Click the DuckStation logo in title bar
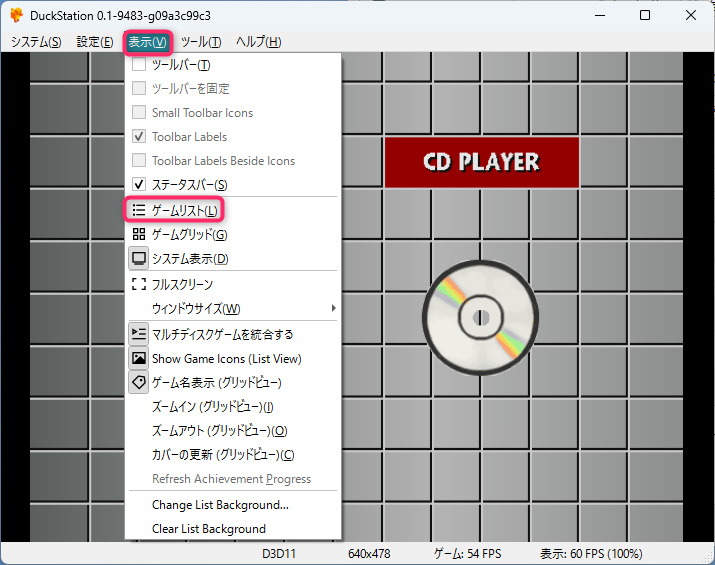715x565 pixels. (x=16, y=16)
